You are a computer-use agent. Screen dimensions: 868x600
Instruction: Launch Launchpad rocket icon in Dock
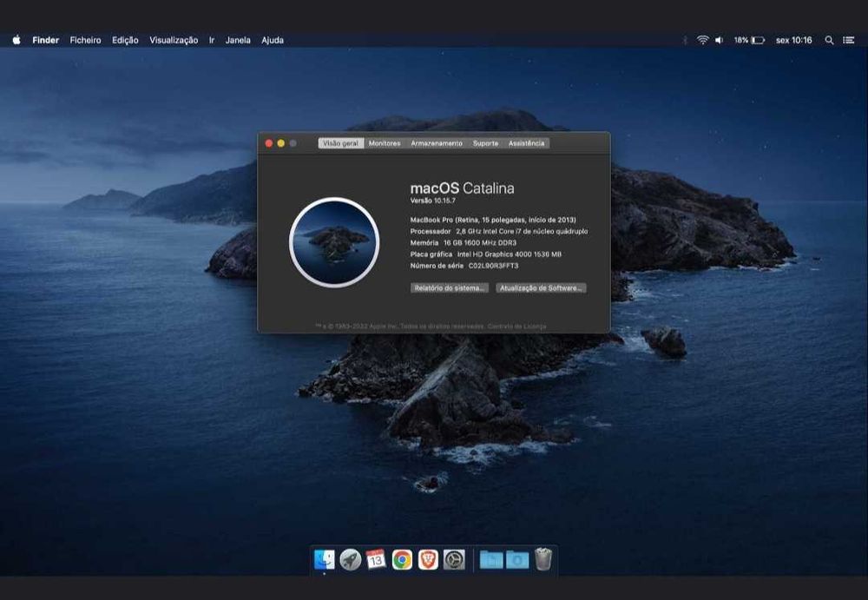(x=350, y=559)
